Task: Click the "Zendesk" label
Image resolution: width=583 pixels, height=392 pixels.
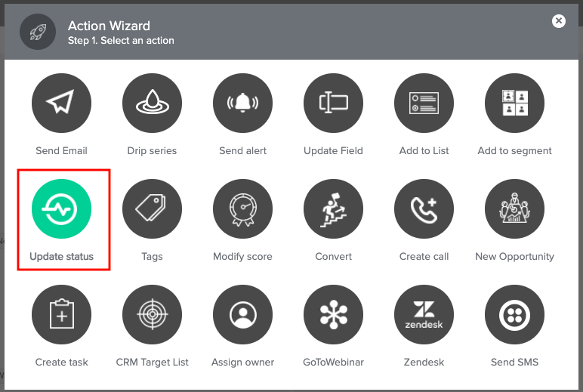Action: click(x=424, y=362)
